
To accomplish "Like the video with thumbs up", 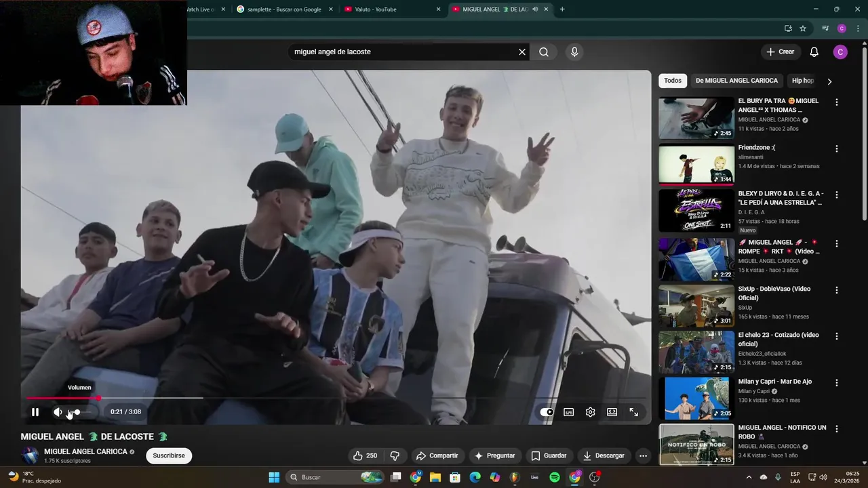I will (x=365, y=455).
